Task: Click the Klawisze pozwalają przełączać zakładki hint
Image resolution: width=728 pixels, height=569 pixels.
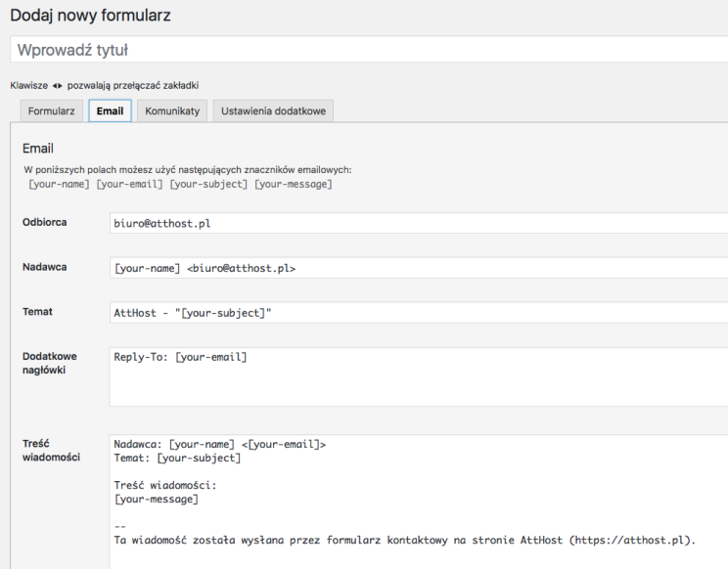Action: [105, 85]
